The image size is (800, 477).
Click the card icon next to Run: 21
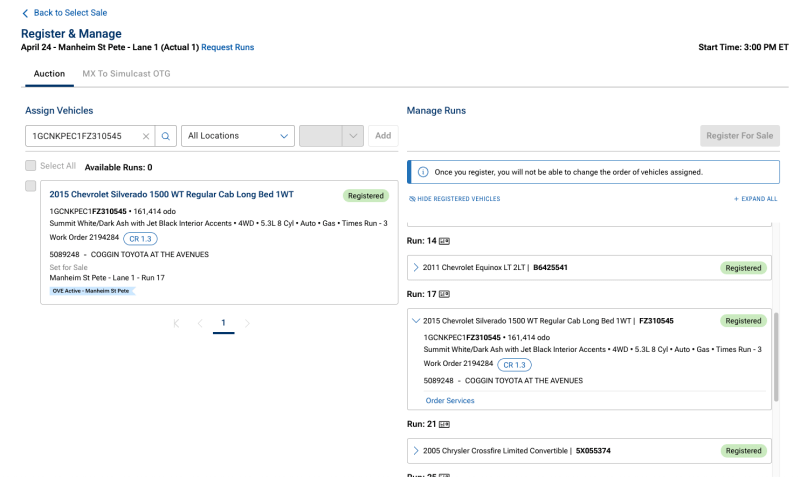[x=444, y=424]
